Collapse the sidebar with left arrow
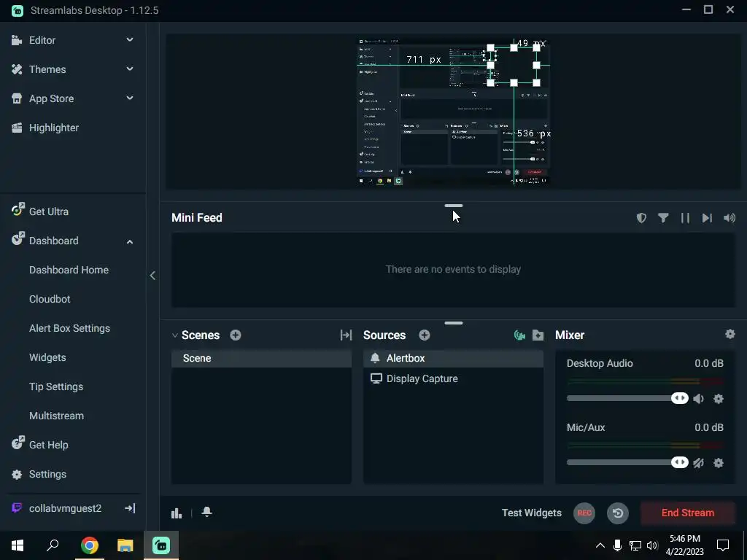 [152, 275]
